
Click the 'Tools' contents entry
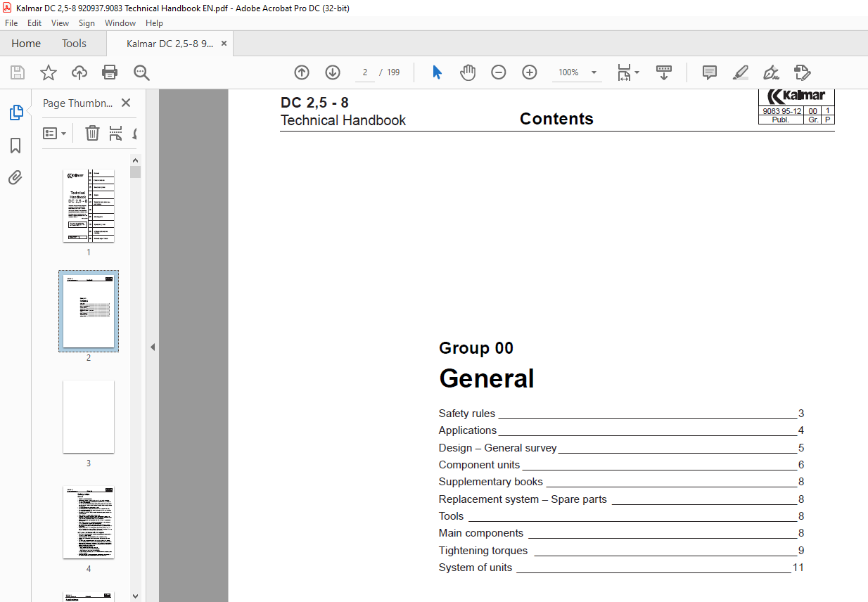[451, 516]
